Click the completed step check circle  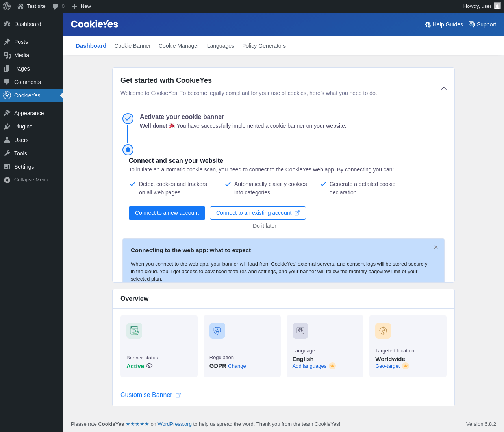pos(128,119)
